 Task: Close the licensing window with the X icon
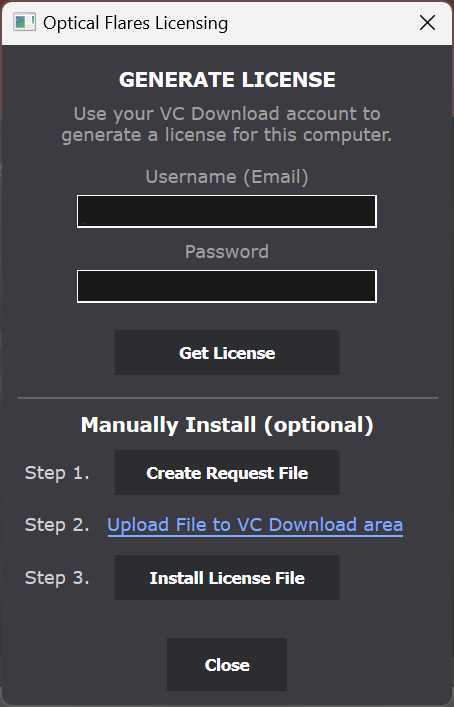427,23
